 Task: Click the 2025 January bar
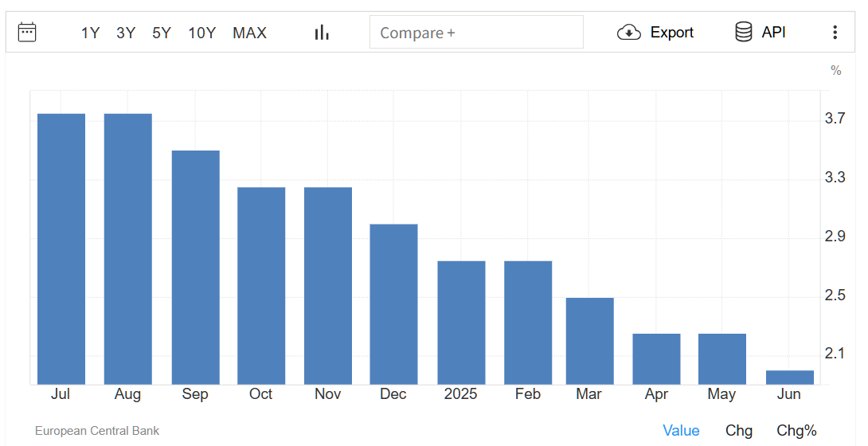click(x=461, y=323)
